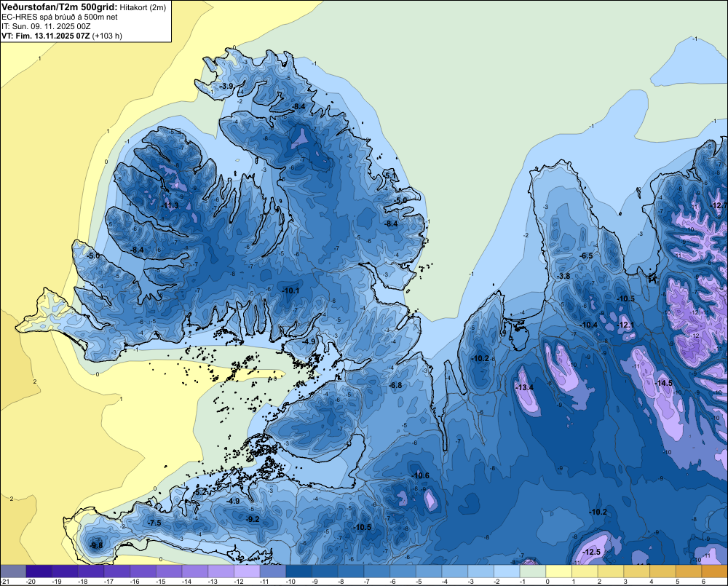Screen dimensions: 728x586
Task: Select the -12.1 temperature label
Action: [x=626, y=325]
